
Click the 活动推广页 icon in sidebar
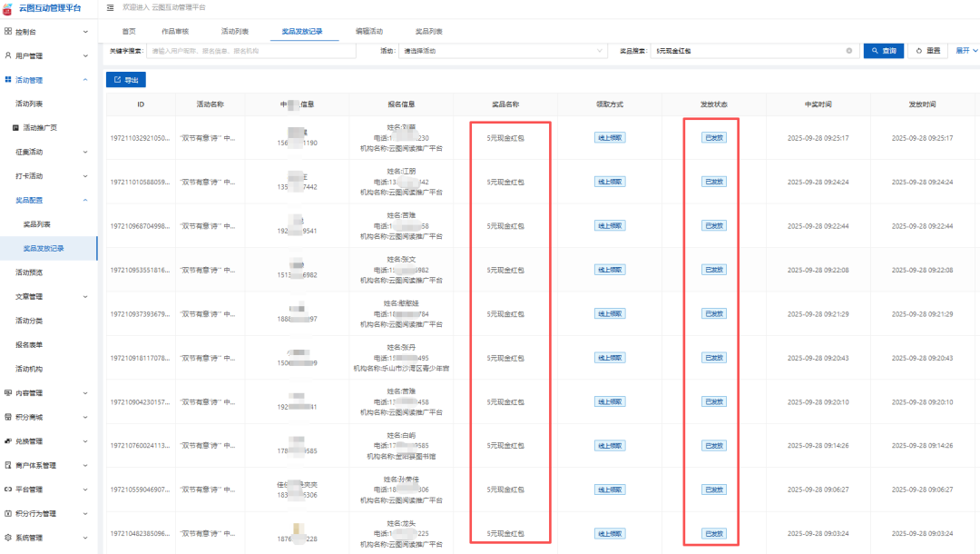point(17,128)
